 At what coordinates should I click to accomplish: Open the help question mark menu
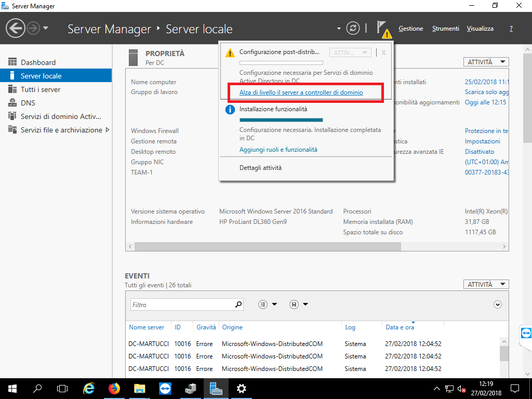pyautogui.click(x=511, y=29)
